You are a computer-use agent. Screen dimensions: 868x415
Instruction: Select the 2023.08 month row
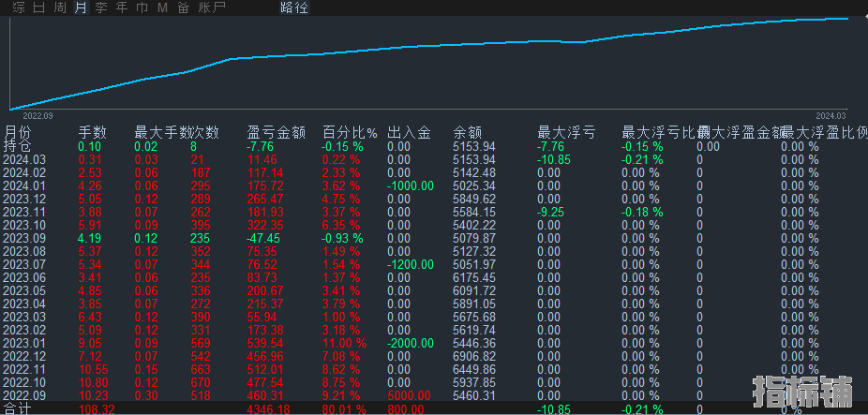pyautogui.click(x=25, y=251)
